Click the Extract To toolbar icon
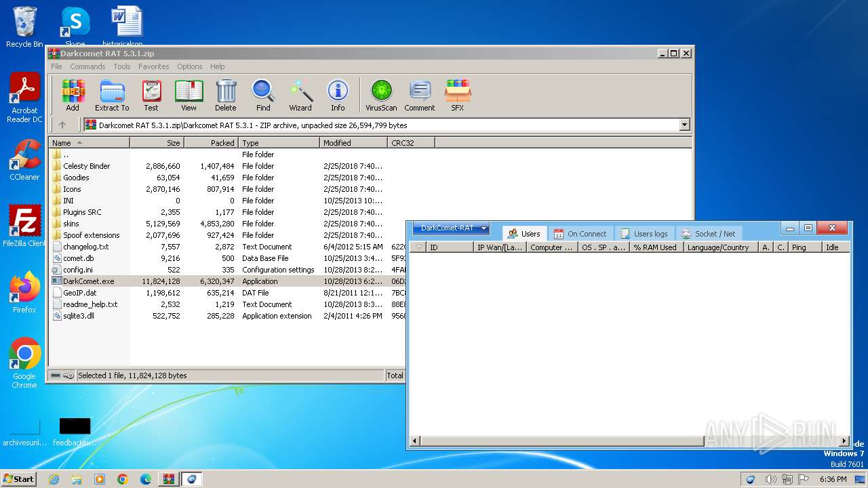868x488 pixels. (112, 96)
